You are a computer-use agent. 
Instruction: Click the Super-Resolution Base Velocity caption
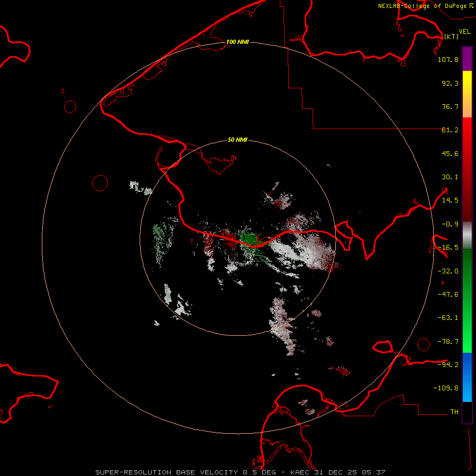tap(241, 472)
